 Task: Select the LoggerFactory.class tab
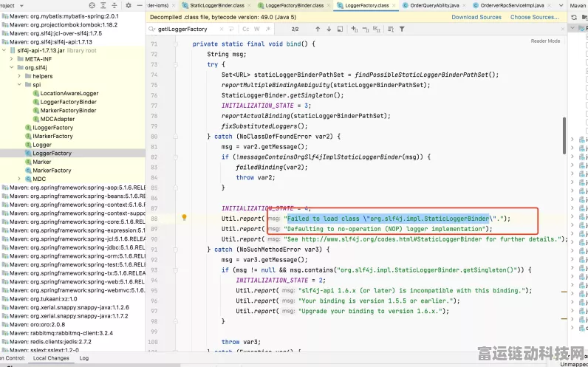tap(366, 6)
